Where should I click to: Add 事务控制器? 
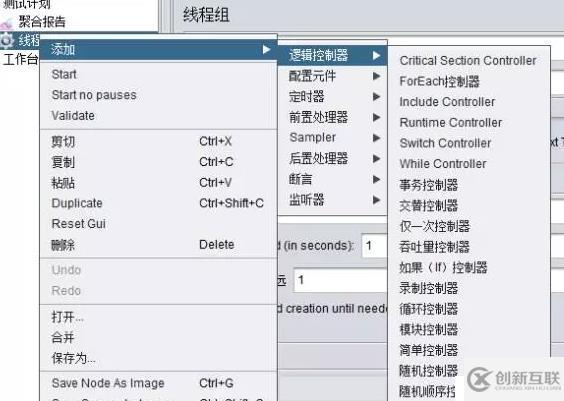469,185
